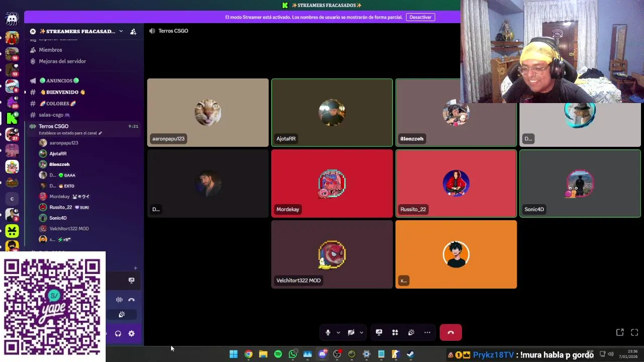Image resolution: width=644 pixels, height=362 pixels.
Task: Open WhatsApp from taskbar
Action: pos(293,354)
